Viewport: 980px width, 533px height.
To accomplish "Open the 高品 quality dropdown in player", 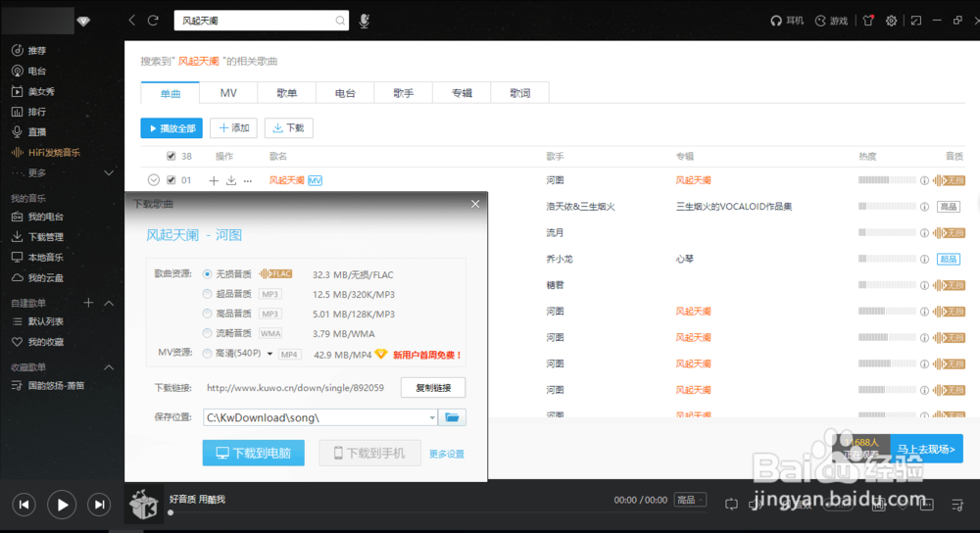I will pos(690,500).
